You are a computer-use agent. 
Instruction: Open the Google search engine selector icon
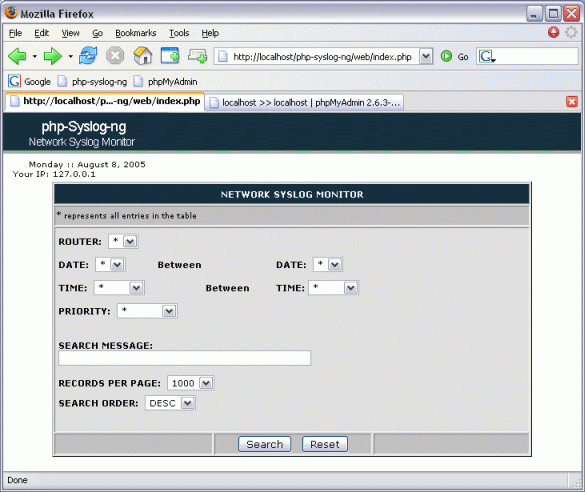point(487,56)
